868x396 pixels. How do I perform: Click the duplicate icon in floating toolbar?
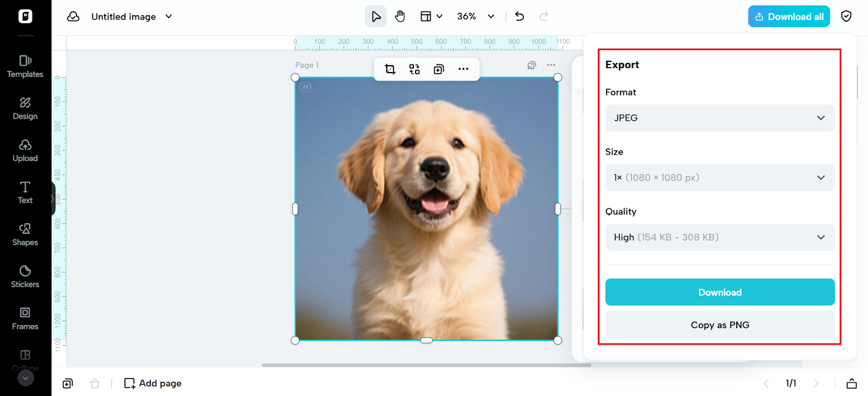tap(438, 69)
